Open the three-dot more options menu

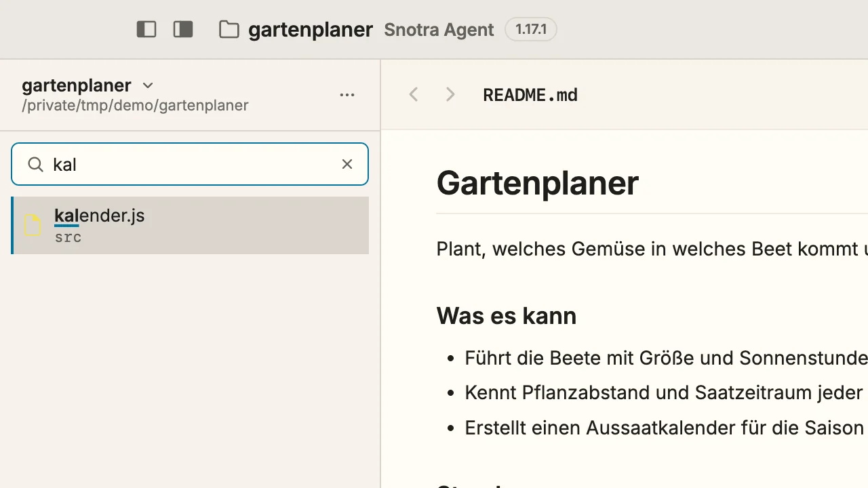pyautogui.click(x=347, y=95)
